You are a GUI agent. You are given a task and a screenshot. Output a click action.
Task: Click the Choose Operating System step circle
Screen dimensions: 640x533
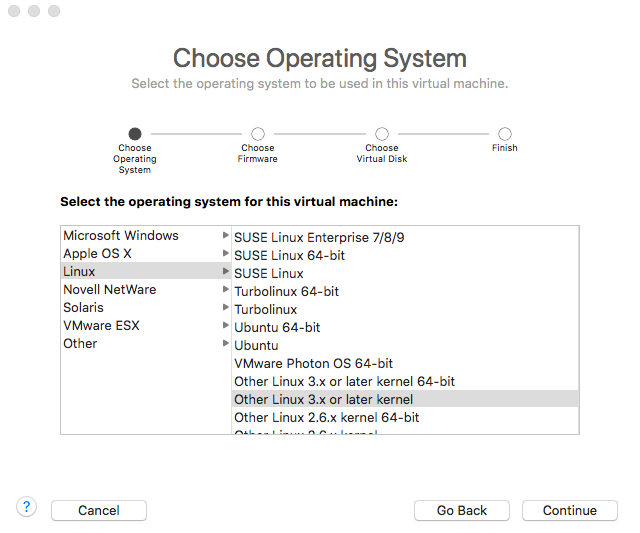coord(135,134)
